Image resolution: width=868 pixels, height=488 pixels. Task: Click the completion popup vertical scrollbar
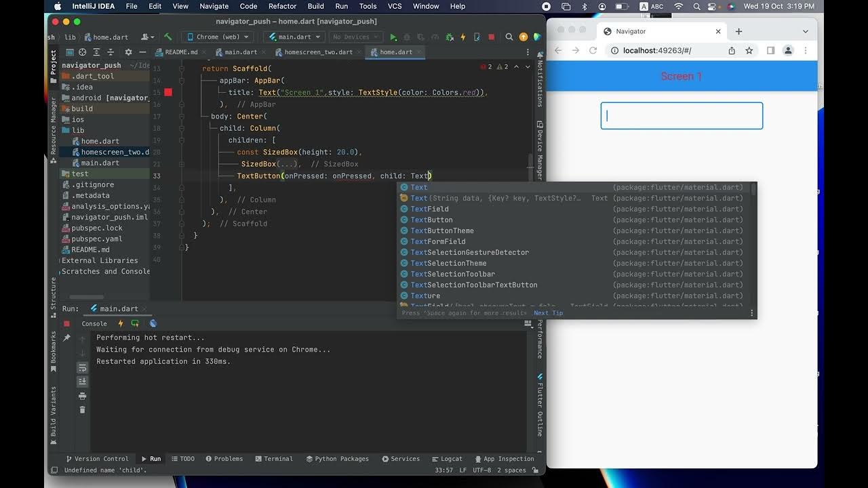753,189
